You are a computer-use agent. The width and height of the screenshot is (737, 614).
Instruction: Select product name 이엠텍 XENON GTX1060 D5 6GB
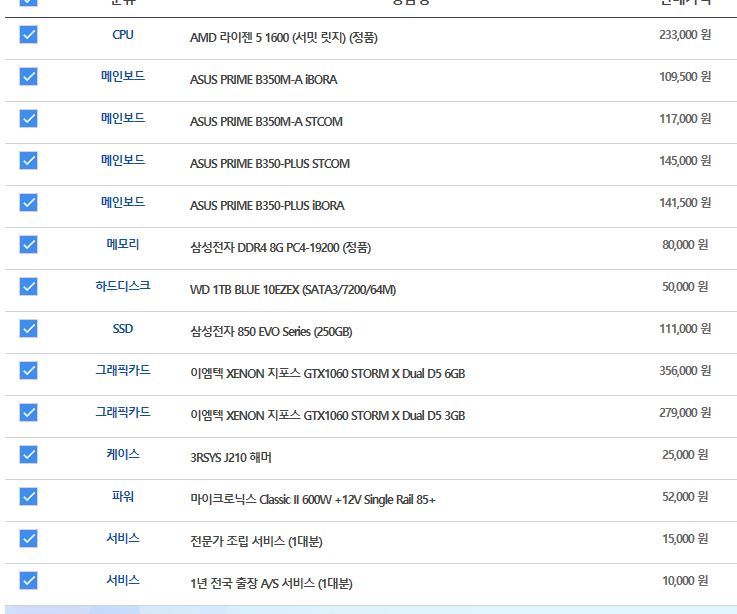[x=328, y=373]
